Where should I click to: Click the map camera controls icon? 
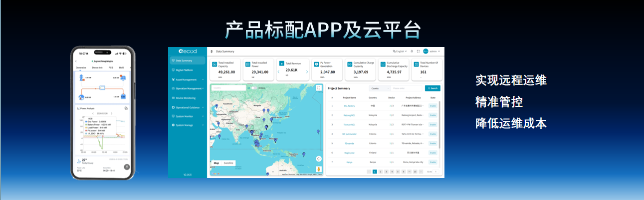tap(319, 158)
